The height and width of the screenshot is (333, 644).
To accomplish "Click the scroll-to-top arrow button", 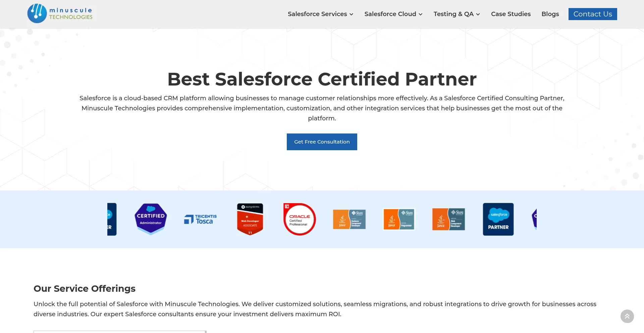I will point(627,316).
